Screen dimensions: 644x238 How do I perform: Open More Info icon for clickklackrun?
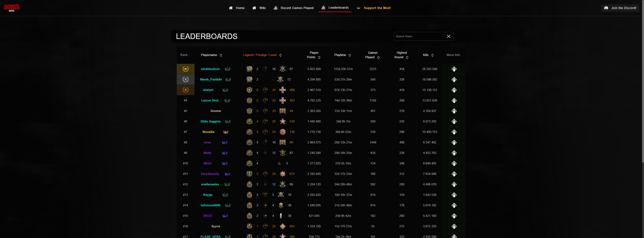[454, 69]
